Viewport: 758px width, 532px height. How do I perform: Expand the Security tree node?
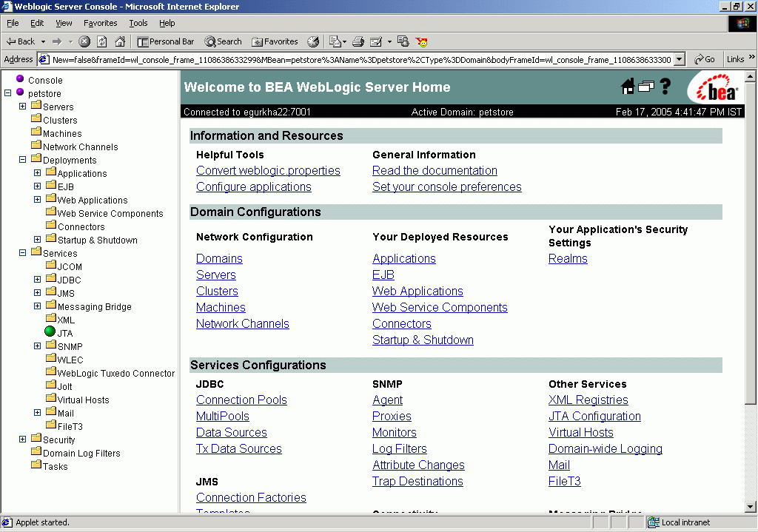click(x=23, y=439)
